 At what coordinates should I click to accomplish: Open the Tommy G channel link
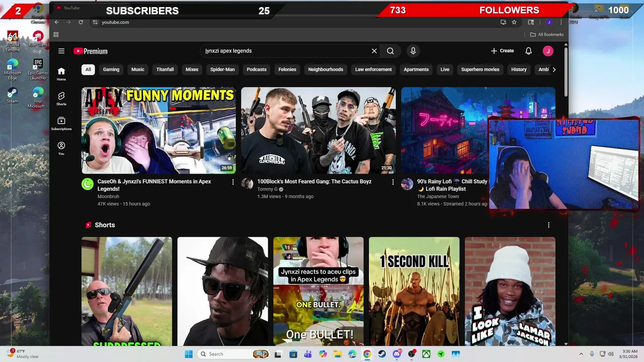coord(267,189)
